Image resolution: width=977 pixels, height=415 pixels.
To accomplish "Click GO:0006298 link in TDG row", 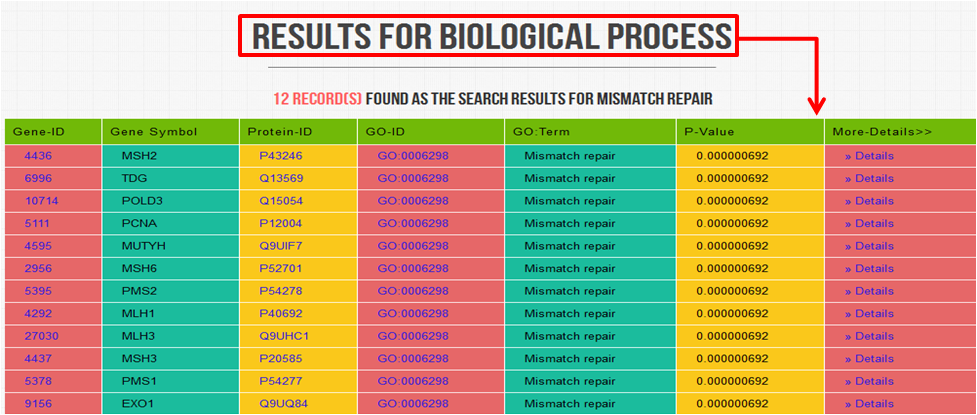I will click(412, 178).
